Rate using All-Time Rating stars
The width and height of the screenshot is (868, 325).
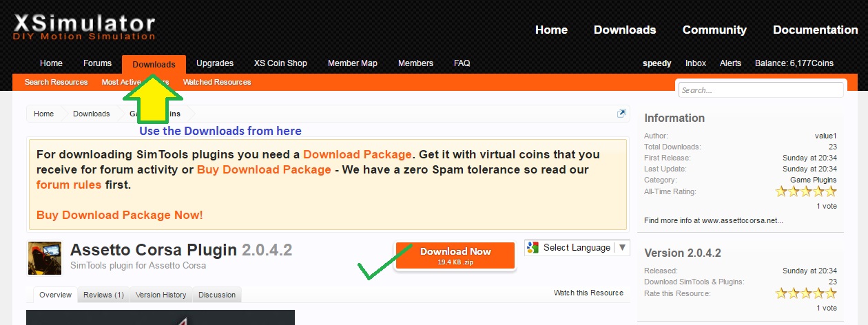806,191
